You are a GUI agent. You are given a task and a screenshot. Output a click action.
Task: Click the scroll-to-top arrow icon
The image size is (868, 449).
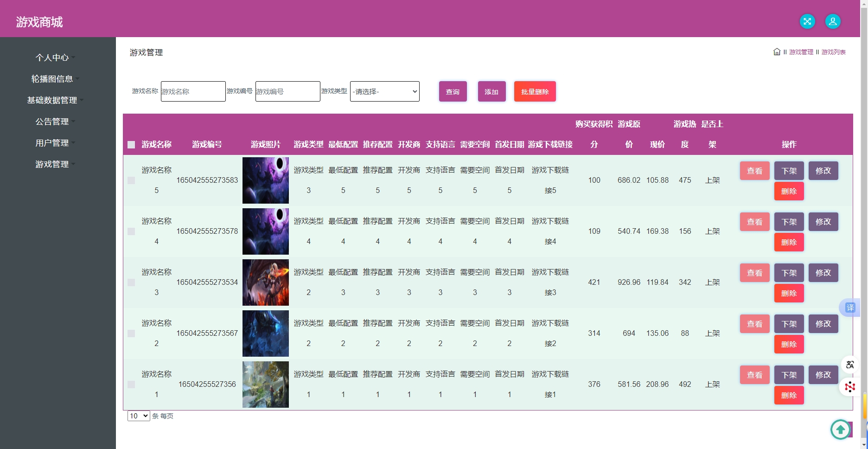tap(840, 430)
